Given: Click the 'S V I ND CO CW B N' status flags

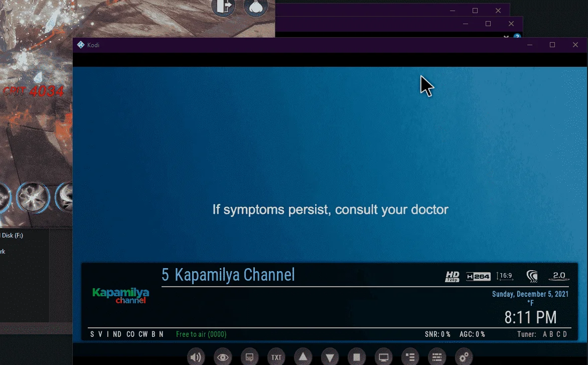Looking at the screenshot, I should (x=127, y=334).
